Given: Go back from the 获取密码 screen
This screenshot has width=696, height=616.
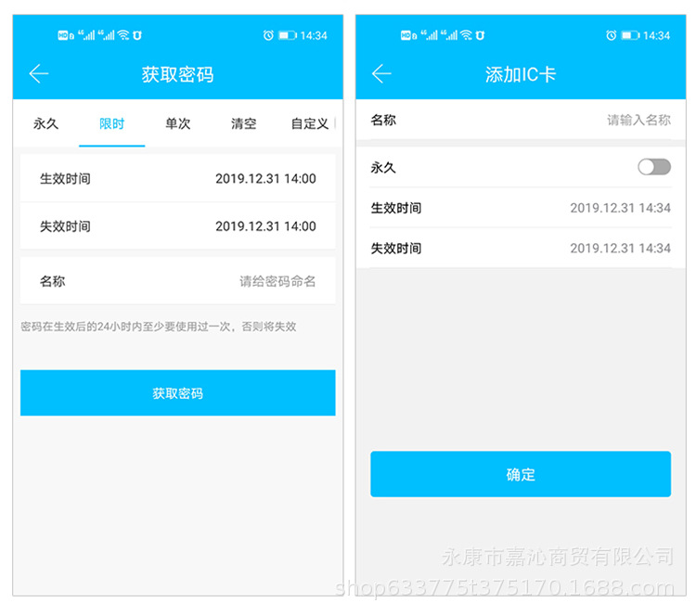Looking at the screenshot, I should point(39,73).
